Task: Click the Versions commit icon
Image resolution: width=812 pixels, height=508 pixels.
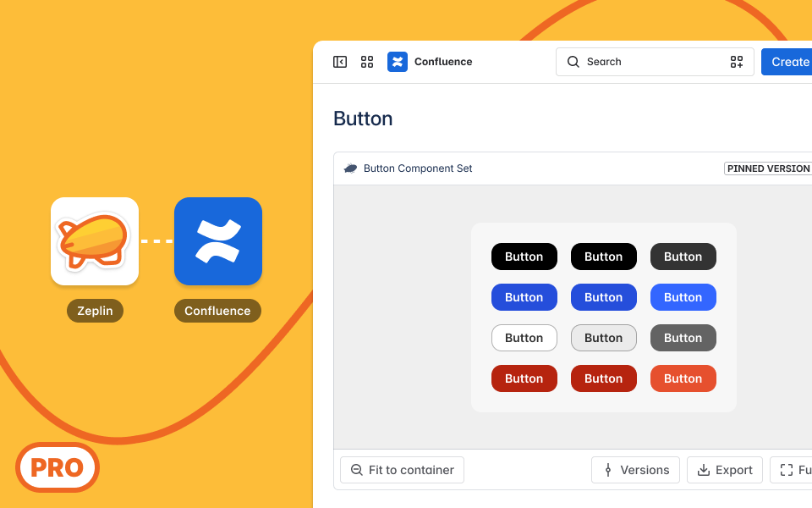Action: tap(608, 470)
